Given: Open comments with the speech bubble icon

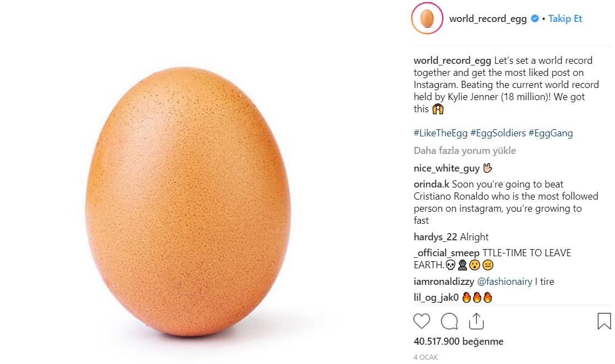Looking at the screenshot, I should (x=449, y=321).
